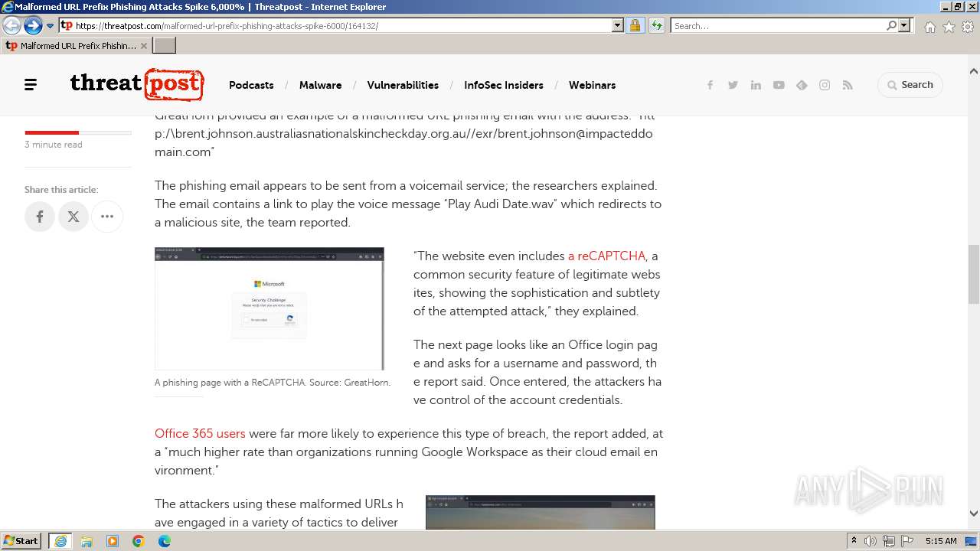
Task: Click the page scrollbar down arrow
Action: pos(973,514)
